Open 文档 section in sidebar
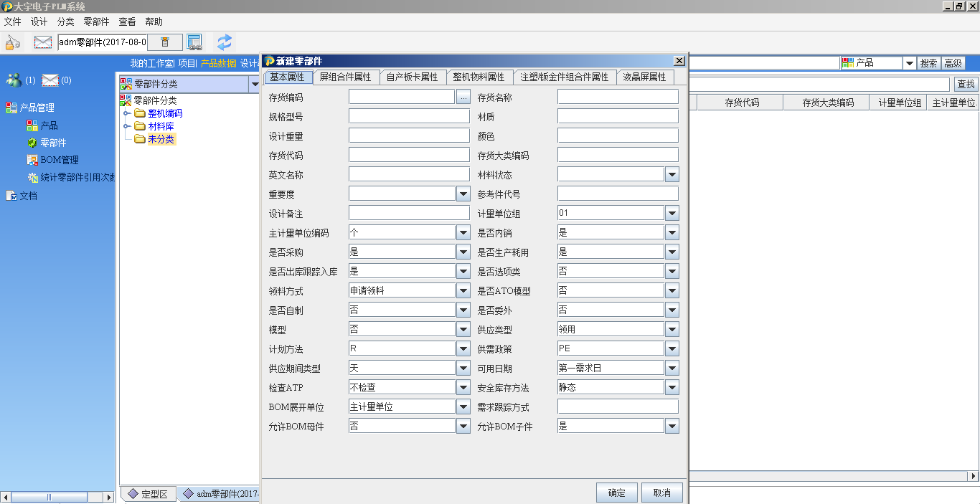The image size is (980, 504). click(x=28, y=196)
